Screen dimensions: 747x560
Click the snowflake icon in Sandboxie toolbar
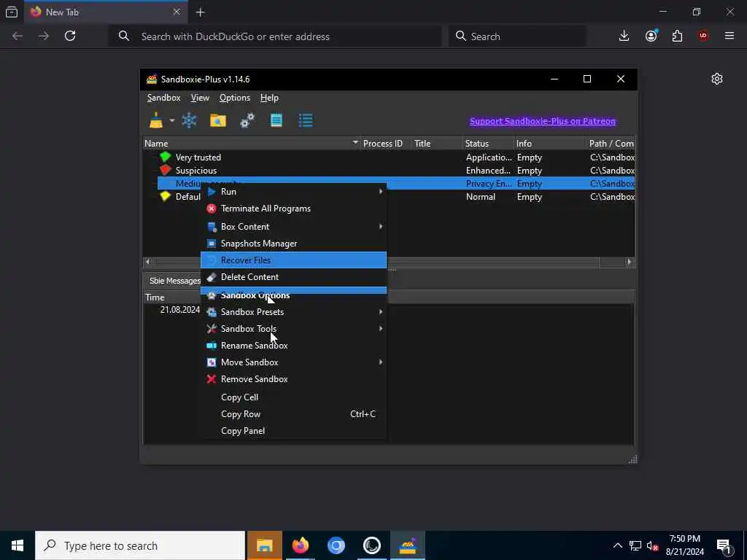[x=189, y=120]
